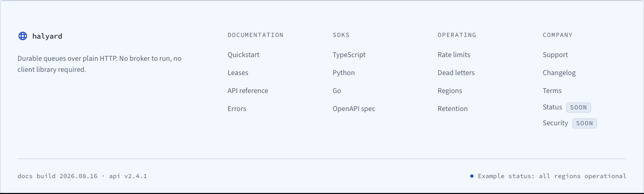Open the Leases documentation page

pos(238,73)
